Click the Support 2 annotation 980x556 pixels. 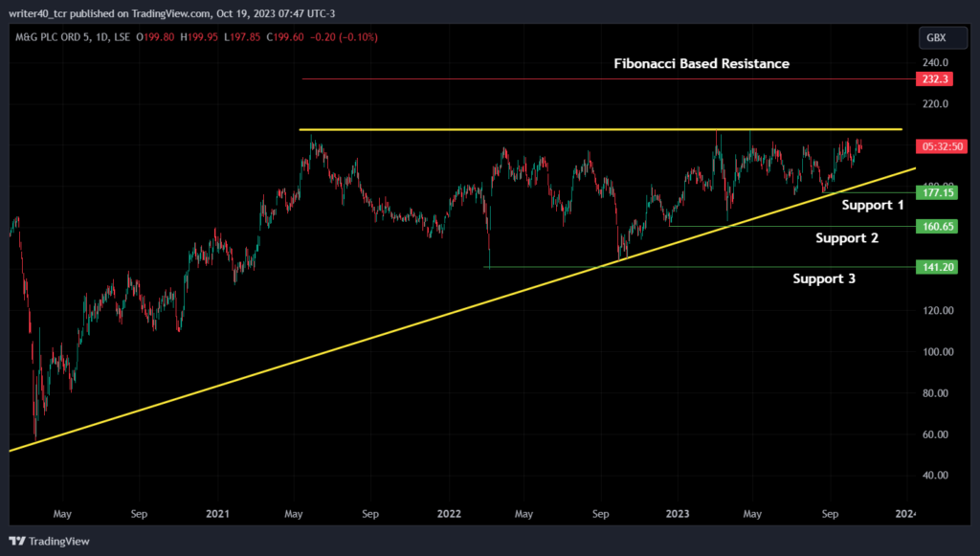pyautogui.click(x=847, y=238)
